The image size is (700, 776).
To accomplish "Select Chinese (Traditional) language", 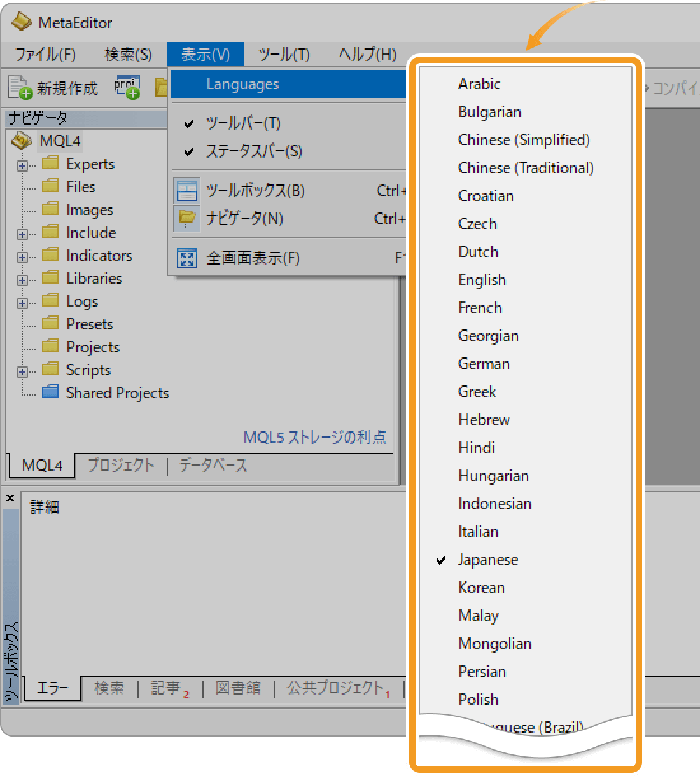I will tap(526, 168).
